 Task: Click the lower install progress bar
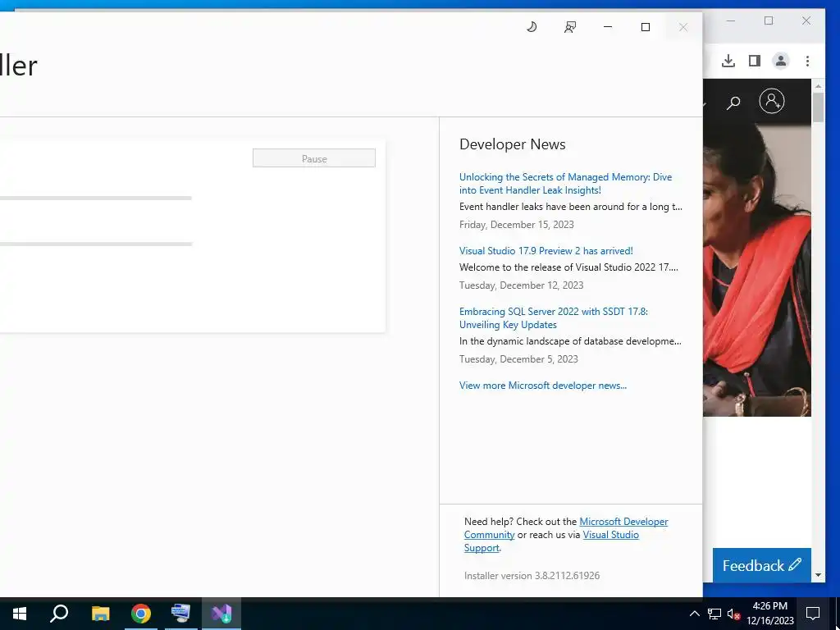pos(95,244)
